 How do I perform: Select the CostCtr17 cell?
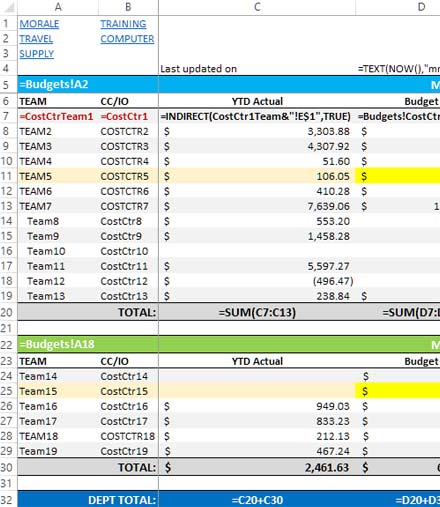(128, 421)
